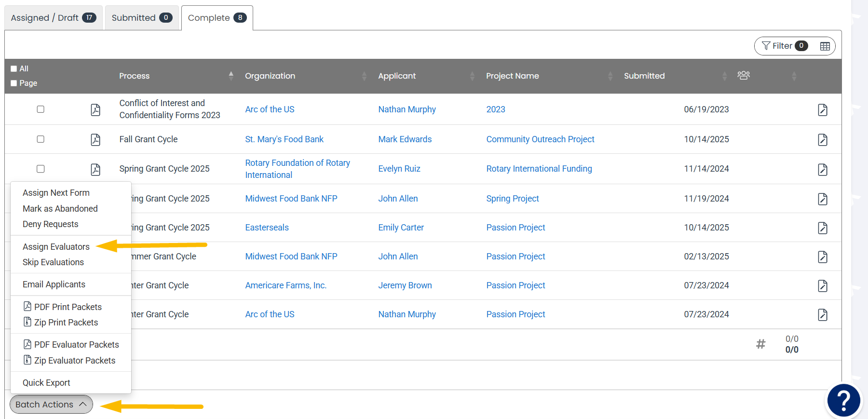This screenshot has width=868, height=419.
Task: Open the help question mark button
Action: click(843, 400)
